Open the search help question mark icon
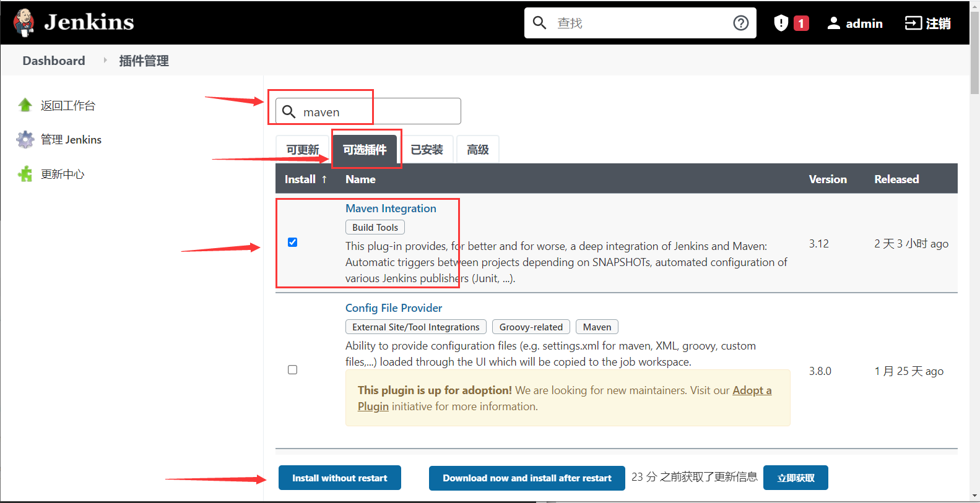 [x=740, y=23]
